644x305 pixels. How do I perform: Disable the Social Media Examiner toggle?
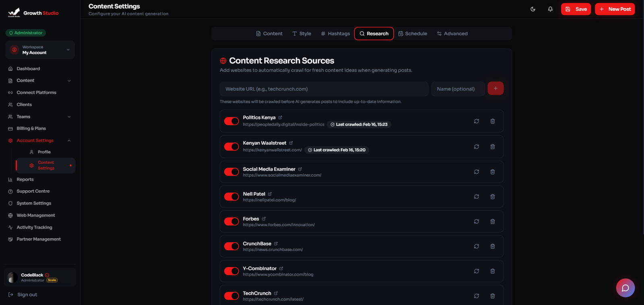231,172
